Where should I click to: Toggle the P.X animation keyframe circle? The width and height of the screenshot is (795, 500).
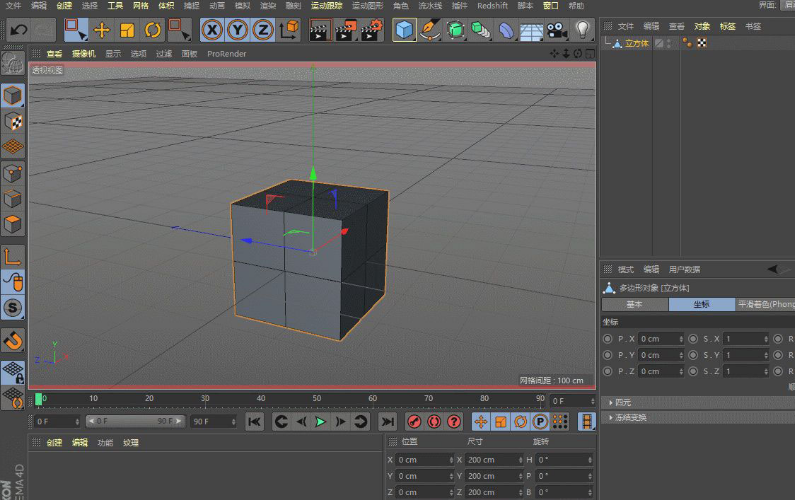point(607,339)
